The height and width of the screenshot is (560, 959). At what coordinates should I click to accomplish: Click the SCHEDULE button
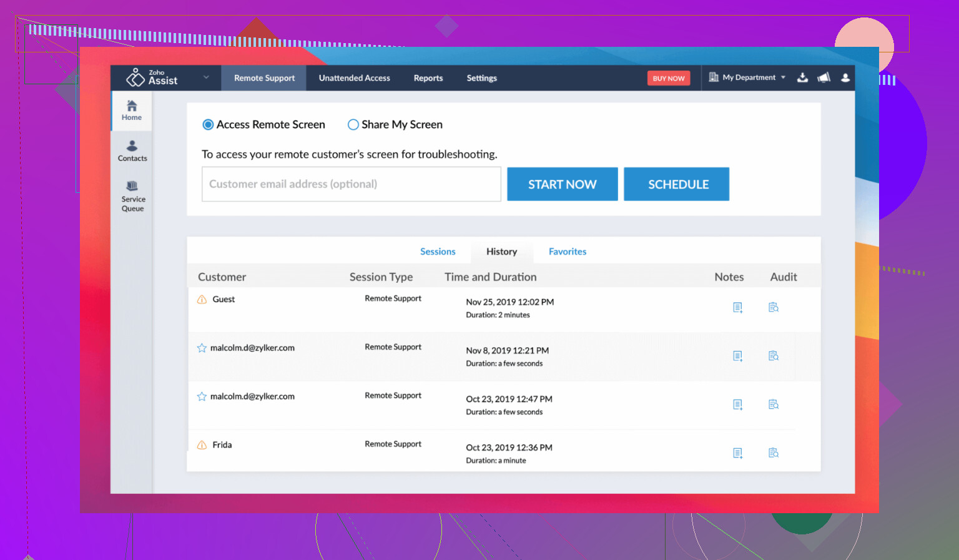(677, 184)
